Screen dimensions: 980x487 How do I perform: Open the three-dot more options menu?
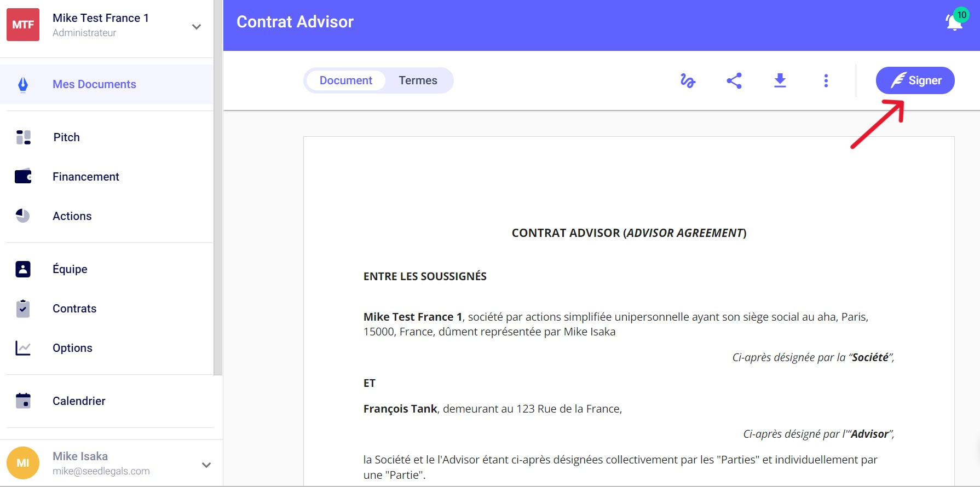[x=826, y=81]
